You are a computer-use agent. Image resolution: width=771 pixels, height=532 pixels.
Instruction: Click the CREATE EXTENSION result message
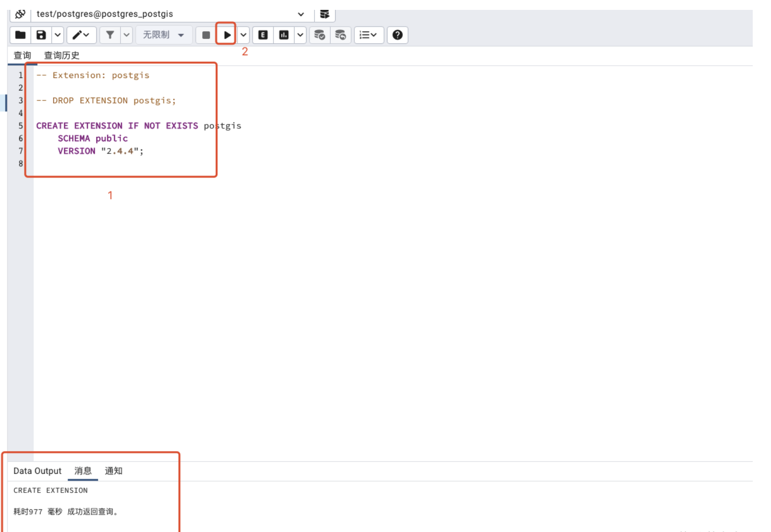pos(50,491)
